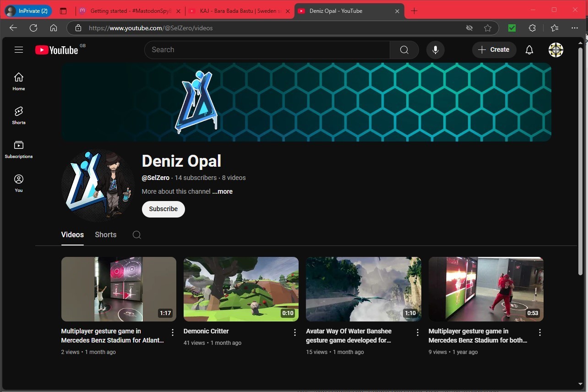Screen dimensions: 588x392
Task: Open options for Demonic Critter video
Action: tap(295, 332)
